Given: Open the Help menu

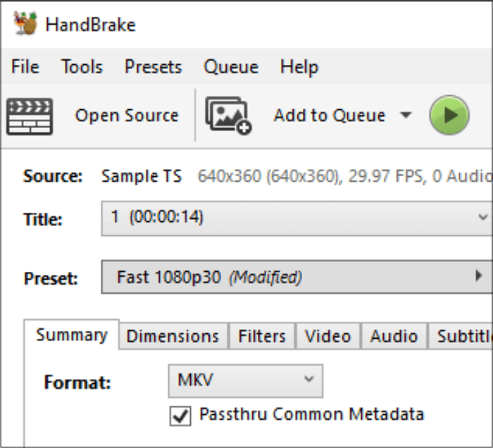Looking at the screenshot, I should pyautogui.click(x=299, y=67).
